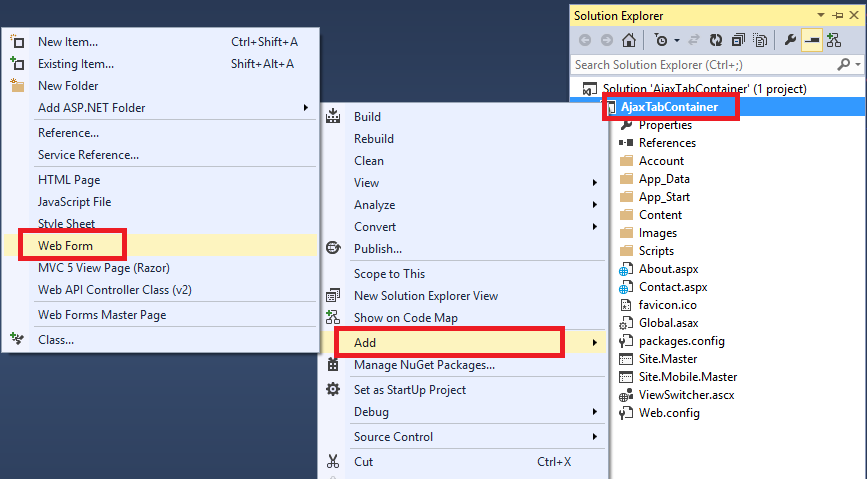Screen dimensions: 867x479
Task: Click the Search Solution Explorer field
Action: click(x=700, y=65)
